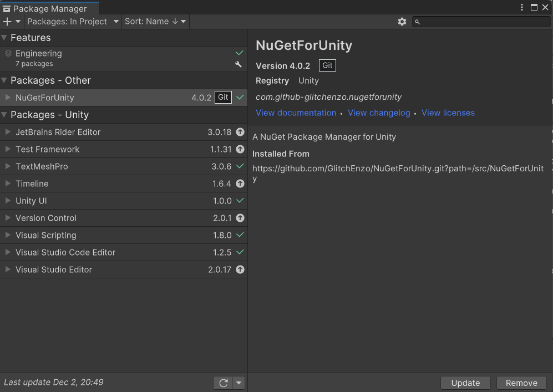This screenshot has width=553, height=392.
Task: Expand TextMeshPro versions triangle
Action: point(8,166)
